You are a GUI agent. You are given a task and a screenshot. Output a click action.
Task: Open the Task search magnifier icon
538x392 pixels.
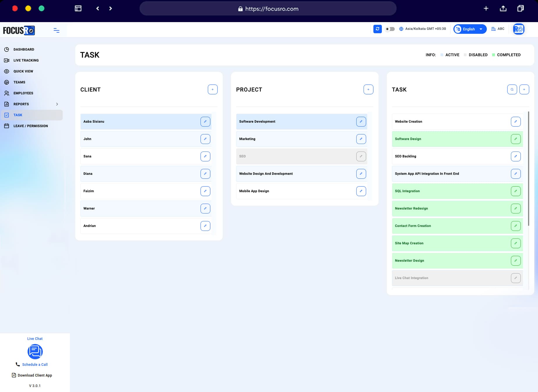512,89
